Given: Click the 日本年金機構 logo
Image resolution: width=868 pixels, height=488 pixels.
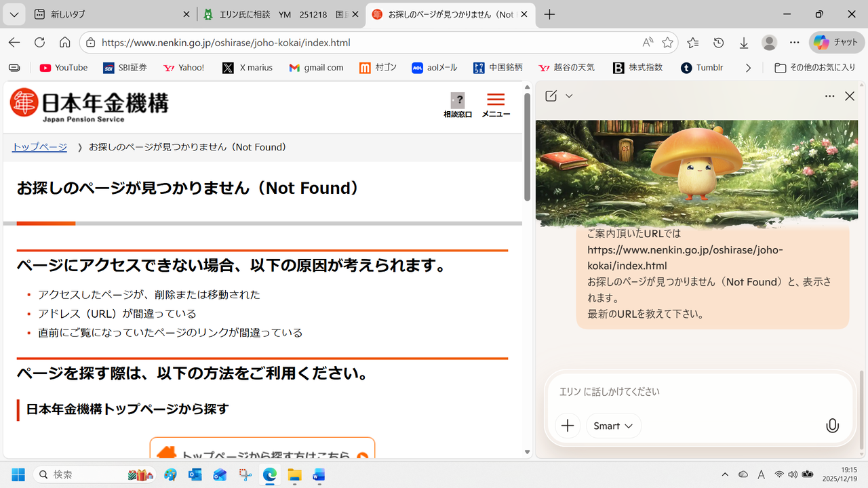Looking at the screenshot, I should 89,105.
